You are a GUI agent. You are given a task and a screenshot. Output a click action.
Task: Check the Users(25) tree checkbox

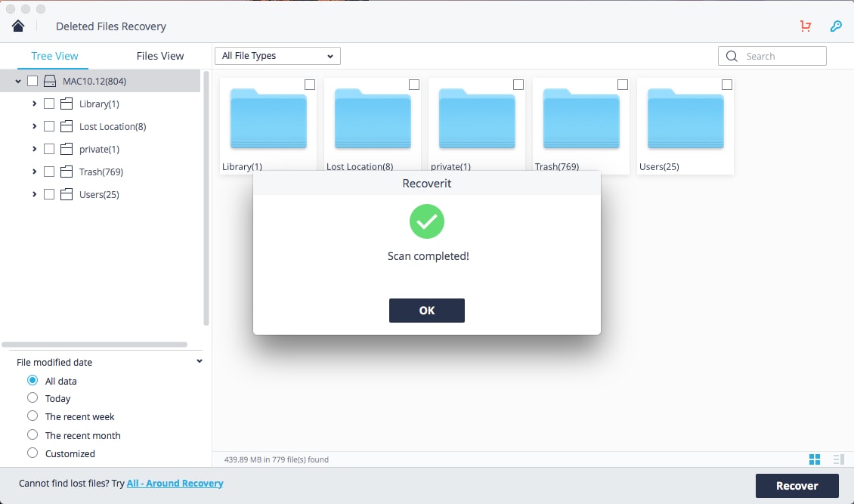point(49,194)
